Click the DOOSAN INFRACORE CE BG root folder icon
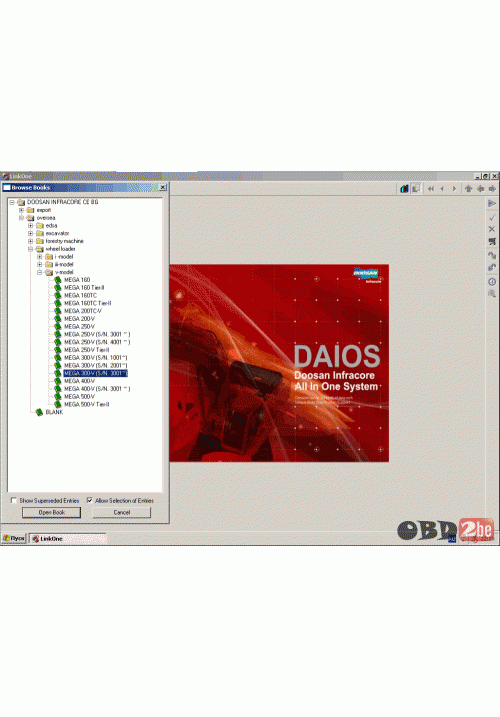Image resolution: width=500 pixels, height=717 pixels. coord(21,202)
